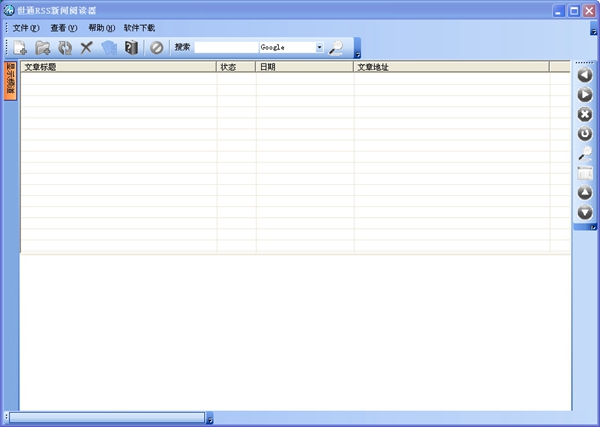Image resolution: width=600 pixels, height=427 pixels.
Task: Click the up arrow button in right sidebar
Action: tap(585, 192)
